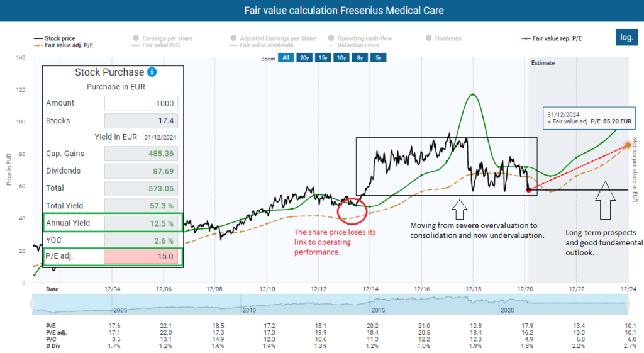Enable Fair value P/C legend series
The height and width of the screenshot is (353, 644).
(156, 45)
